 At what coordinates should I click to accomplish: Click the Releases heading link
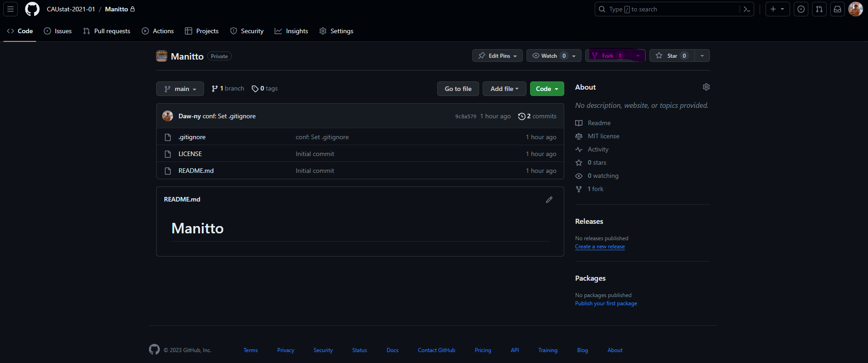click(589, 222)
